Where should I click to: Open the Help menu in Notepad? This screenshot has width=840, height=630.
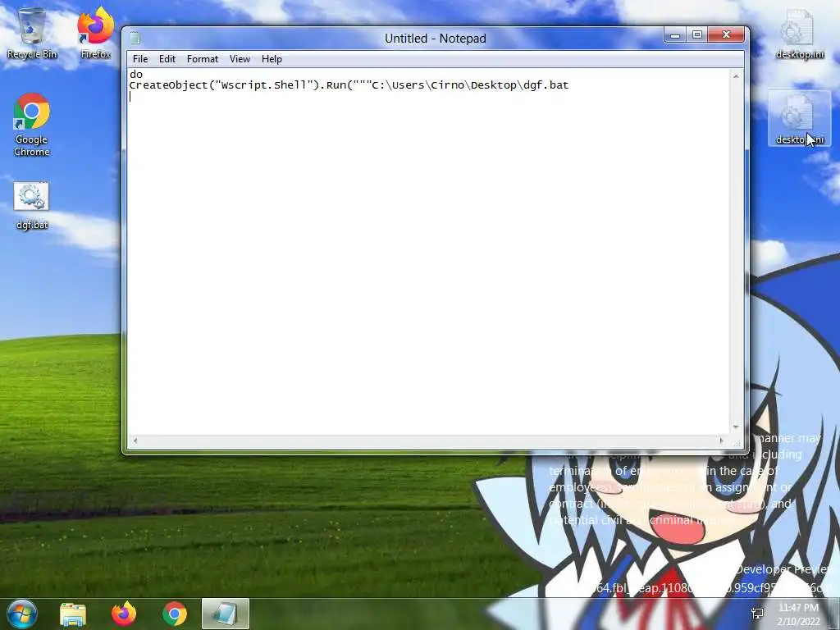tap(272, 59)
